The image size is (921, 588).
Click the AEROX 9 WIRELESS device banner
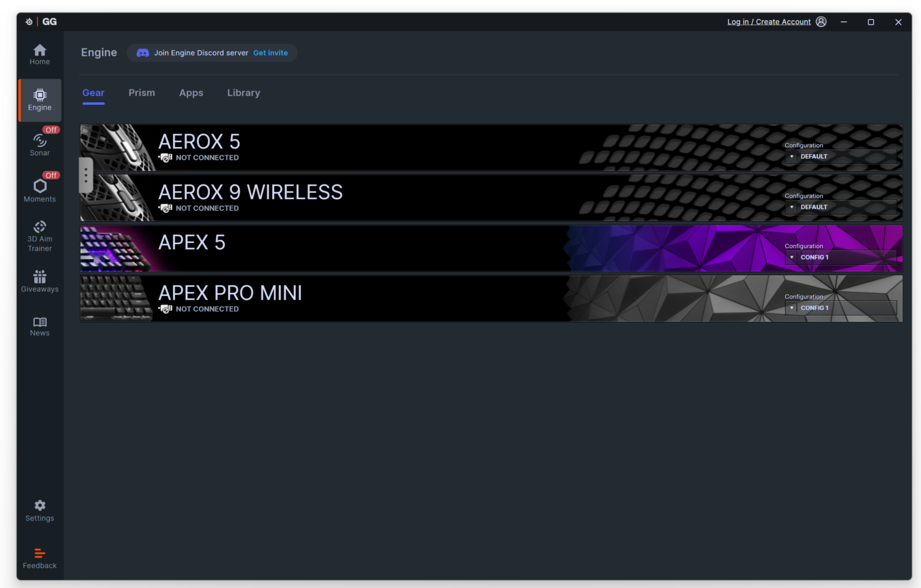tap(420, 197)
